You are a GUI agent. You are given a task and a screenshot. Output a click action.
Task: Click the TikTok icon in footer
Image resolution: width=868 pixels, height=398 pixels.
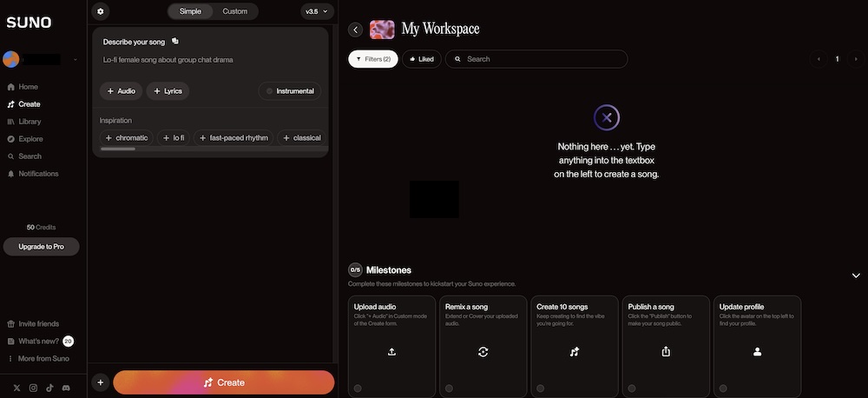[49, 388]
